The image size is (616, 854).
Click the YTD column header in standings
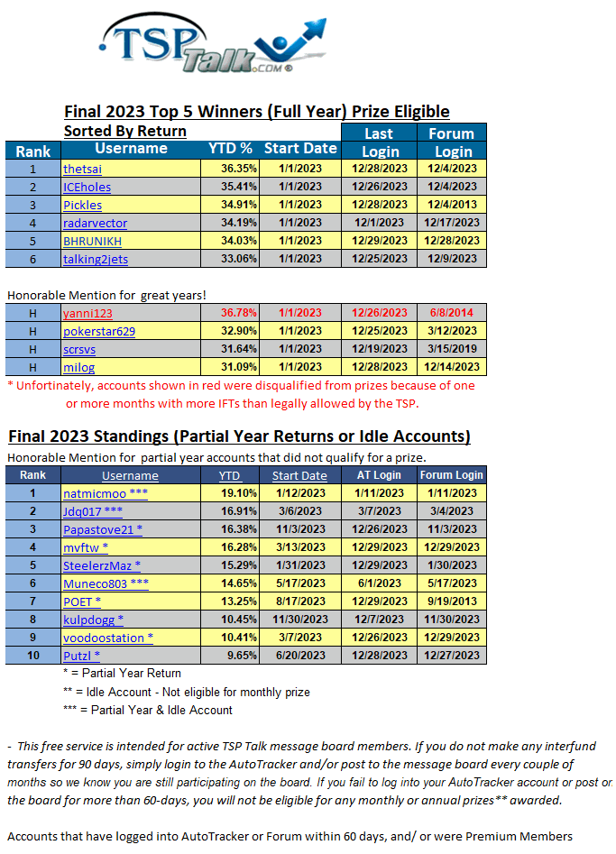(x=230, y=475)
